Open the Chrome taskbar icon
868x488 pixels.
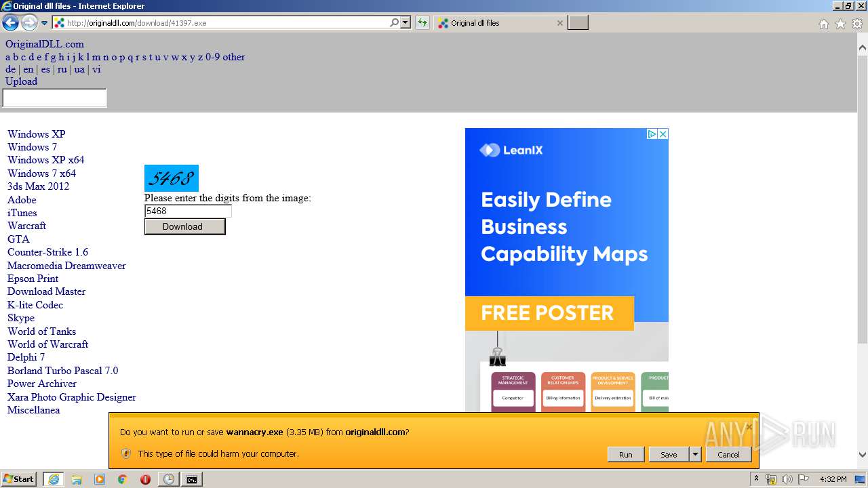(x=122, y=479)
